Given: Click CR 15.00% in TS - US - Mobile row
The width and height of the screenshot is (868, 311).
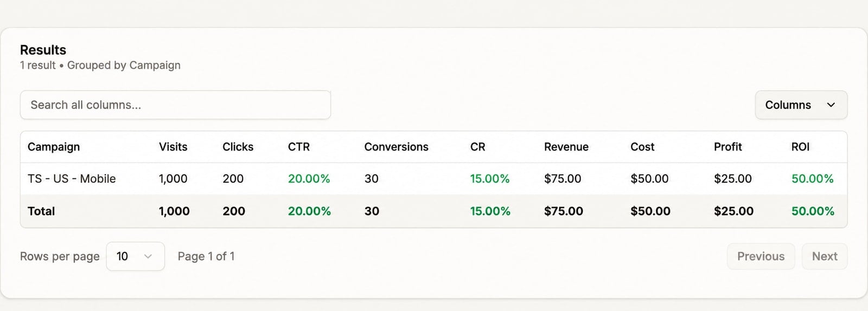Looking at the screenshot, I should (490, 179).
